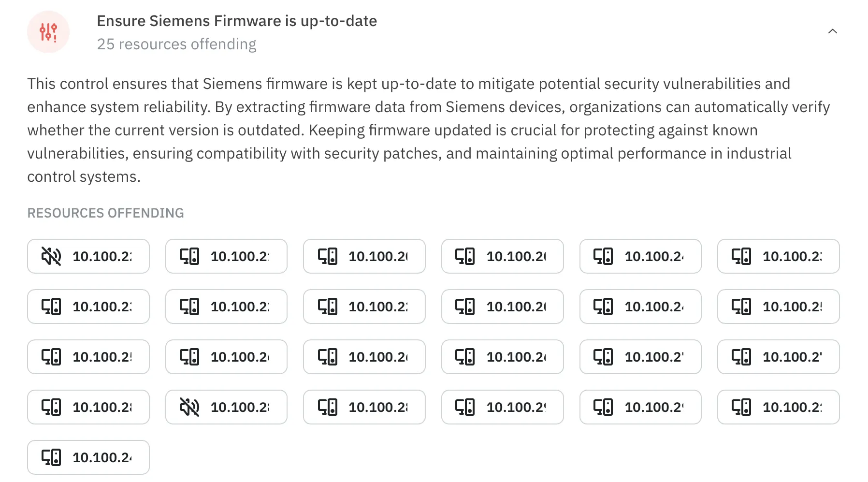Open the third resource chip in the top row
The width and height of the screenshot is (868, 482).
[364, 256]
